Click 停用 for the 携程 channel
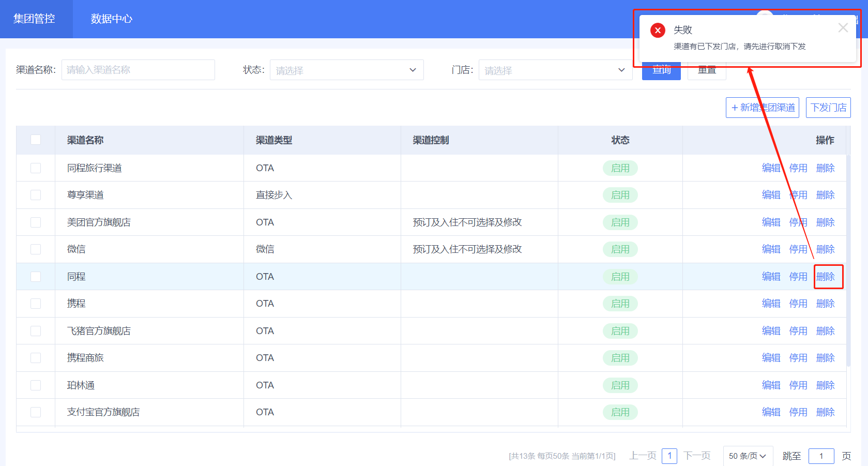The image size is (868, 466). pos(798,304)
